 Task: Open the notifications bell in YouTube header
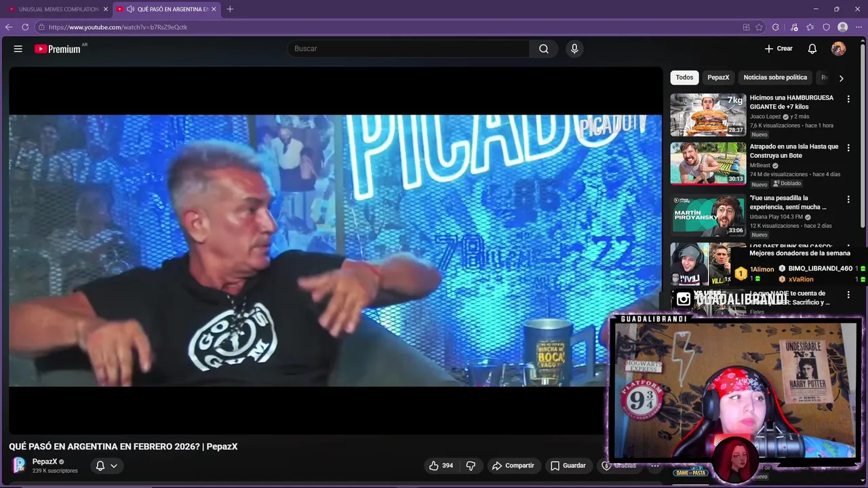click(812, 49)
